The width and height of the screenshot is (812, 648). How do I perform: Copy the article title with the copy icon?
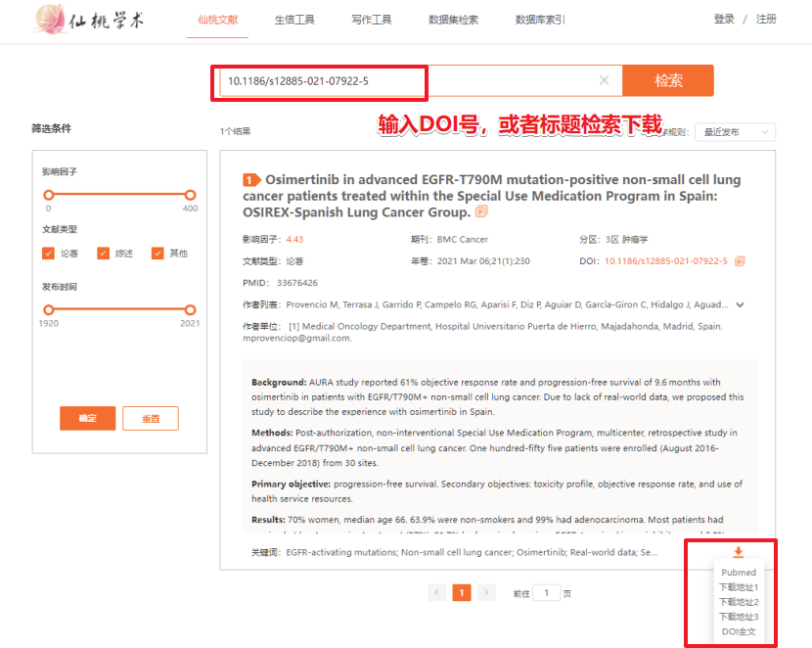481,211
